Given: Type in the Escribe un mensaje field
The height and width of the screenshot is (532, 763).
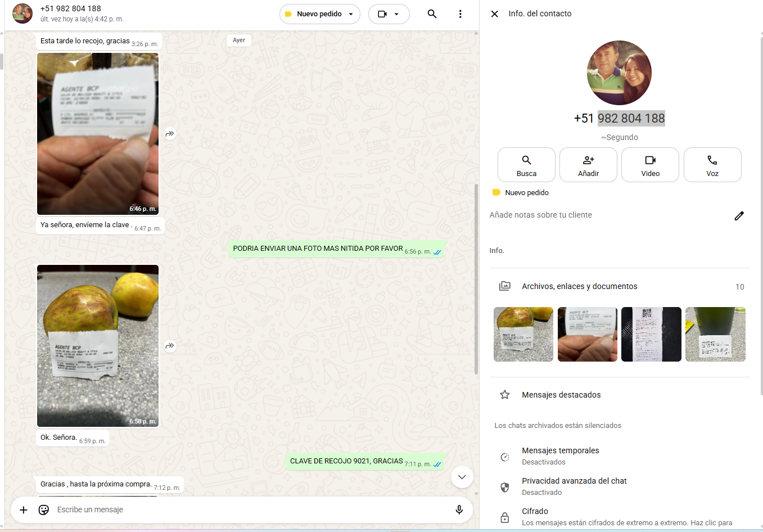Looking at the screenshot, I should pos(247,510).
